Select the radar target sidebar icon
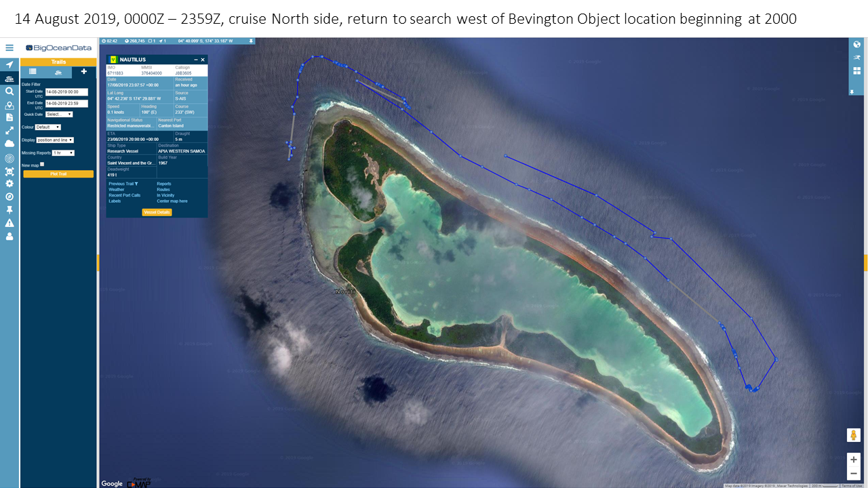Screen dimensions: 868x488 pos(9,157)
